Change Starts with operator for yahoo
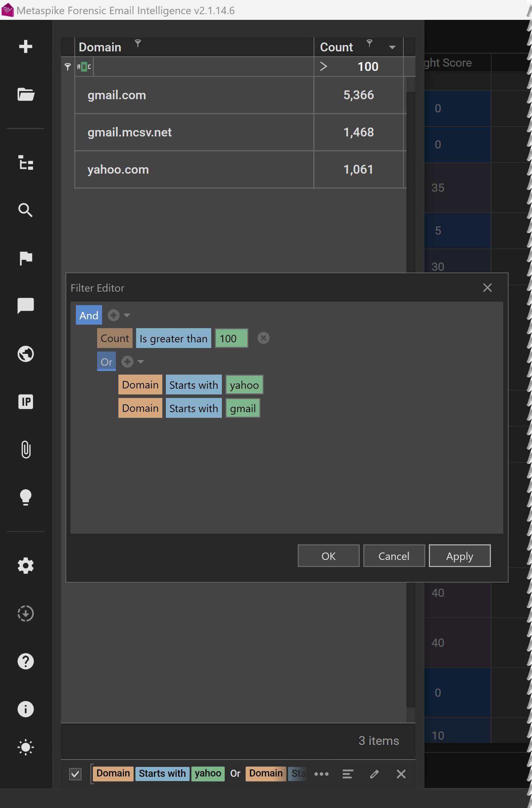Image resolution: width=532 pixels, height=808 pixels. coord(194,385)
